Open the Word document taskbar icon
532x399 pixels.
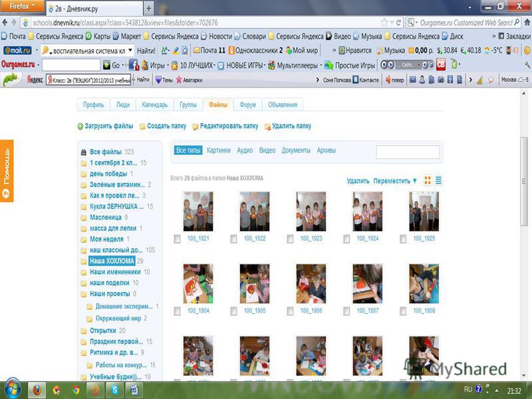click(x=134, y=390)
